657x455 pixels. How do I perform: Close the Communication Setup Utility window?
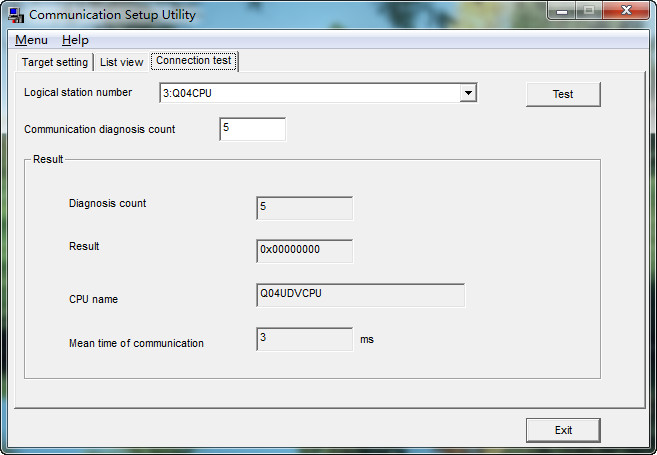[626, 12]
